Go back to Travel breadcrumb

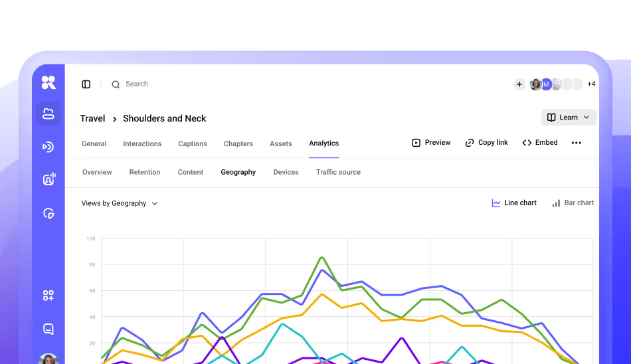92,118
